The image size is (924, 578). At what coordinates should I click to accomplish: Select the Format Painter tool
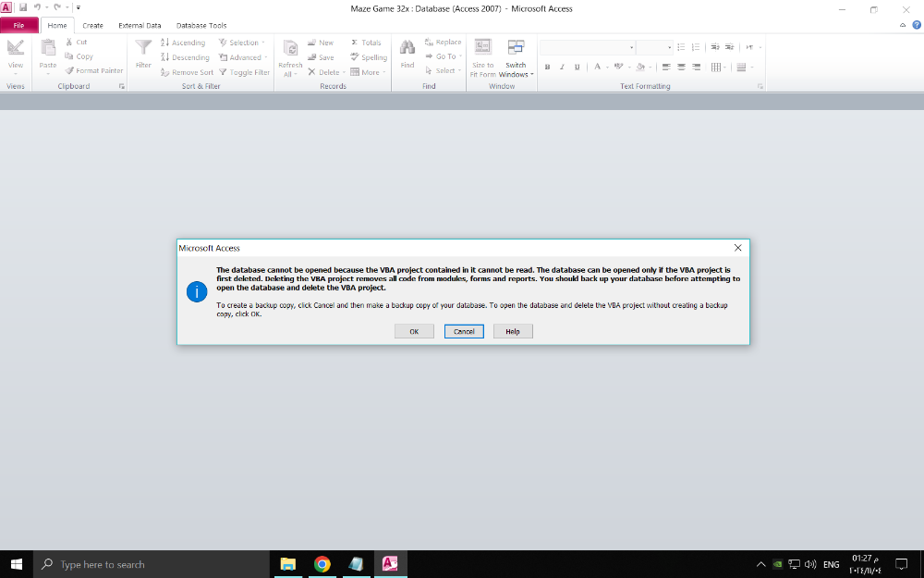tap(94, 71)
